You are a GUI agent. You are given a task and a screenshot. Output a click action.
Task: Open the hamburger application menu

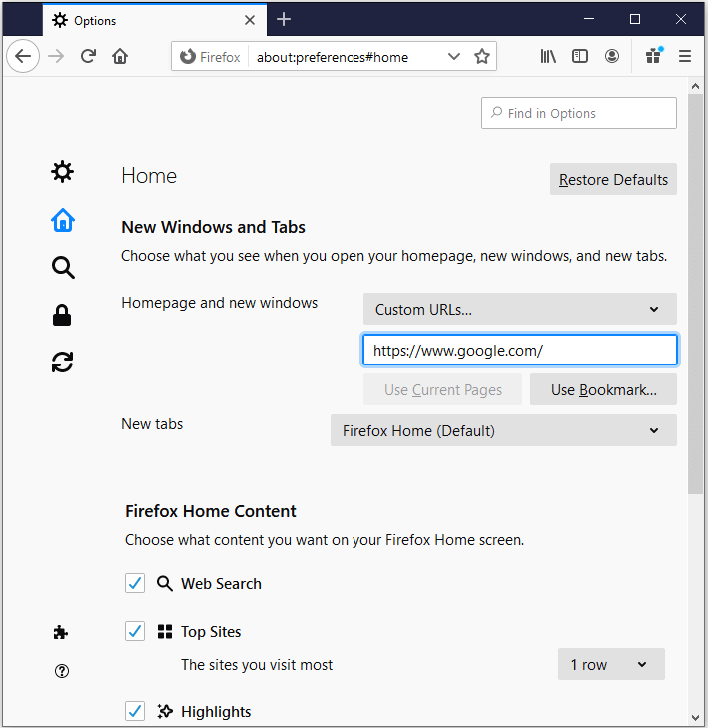685,56
